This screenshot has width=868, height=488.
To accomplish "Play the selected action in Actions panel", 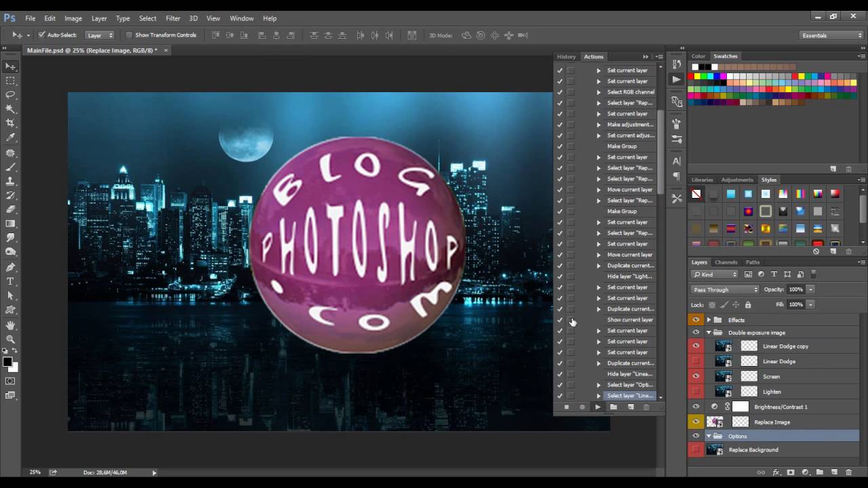I will pos(597,407).
